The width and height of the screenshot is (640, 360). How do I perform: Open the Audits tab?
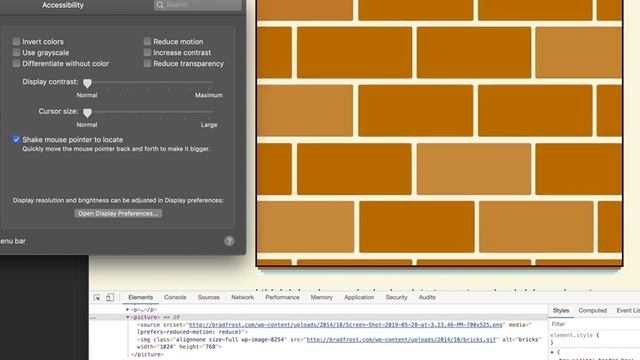click(427, 298)
